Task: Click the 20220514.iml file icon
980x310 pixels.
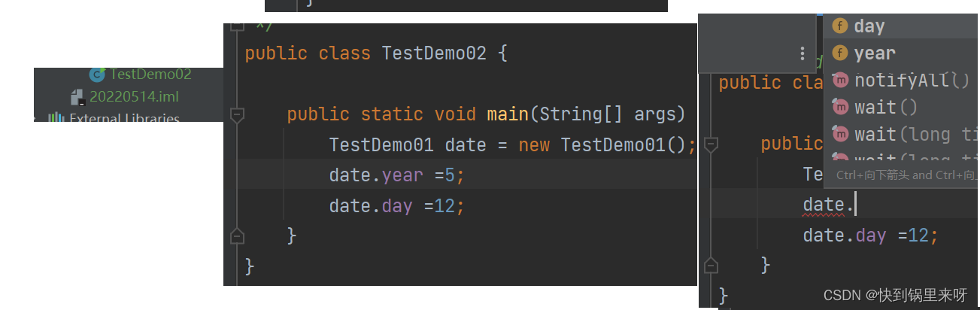Action: tap(77, 97)
